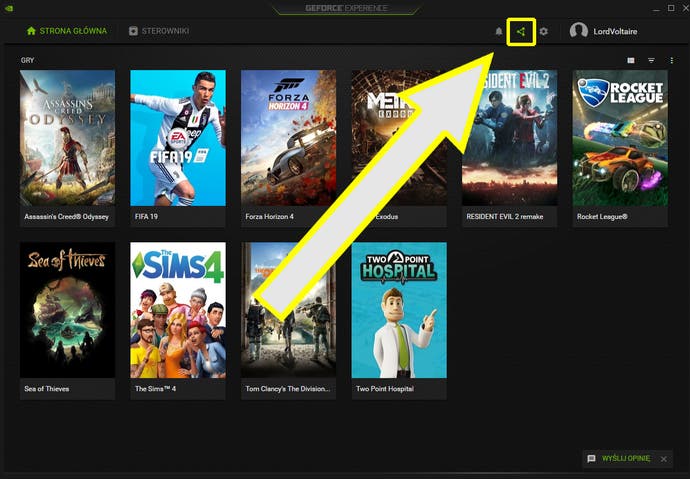The height and width of the screenshot is (479, 690).
Task: Click the Two Point Hospital title label
Action: tap(385, 388)
